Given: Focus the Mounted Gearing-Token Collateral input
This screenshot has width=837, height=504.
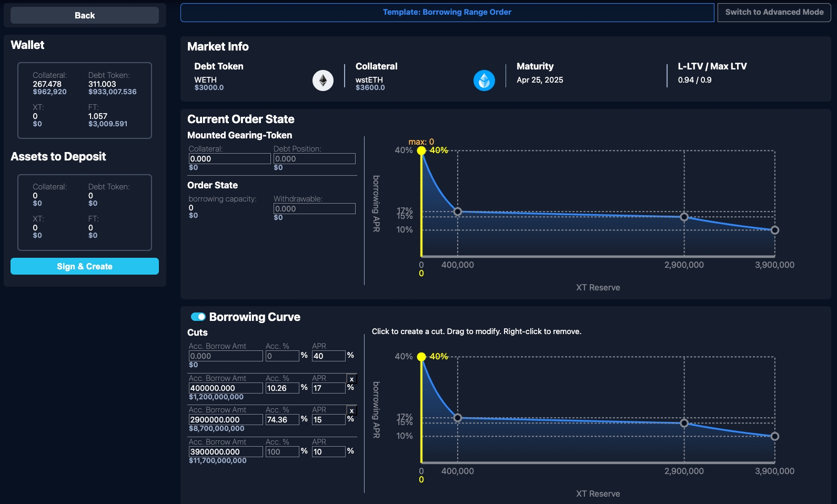Looking at the screenshot, I should coord(229,159).
